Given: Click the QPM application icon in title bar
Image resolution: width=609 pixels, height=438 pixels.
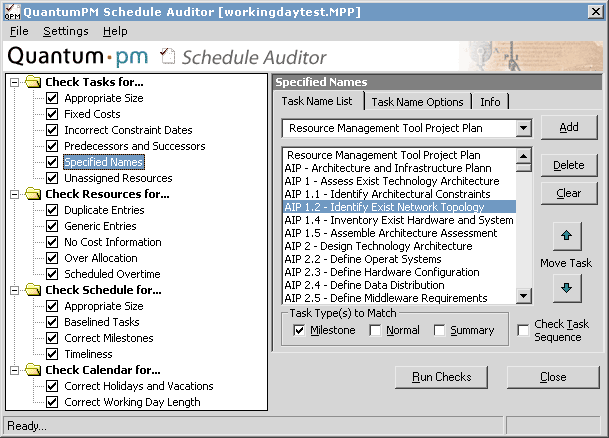Looking at the screenshot, I should pos(12,12).
